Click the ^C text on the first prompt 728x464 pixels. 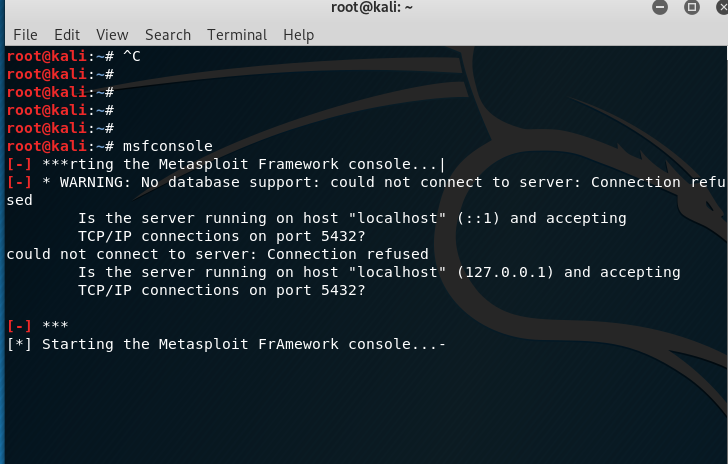pyautogui.click(x=130, y=56)
